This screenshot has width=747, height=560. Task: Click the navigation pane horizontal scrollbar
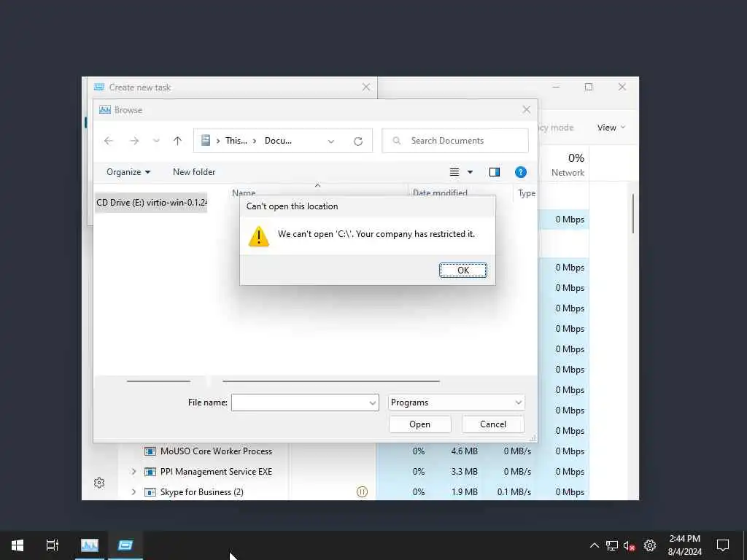point(158,381)
